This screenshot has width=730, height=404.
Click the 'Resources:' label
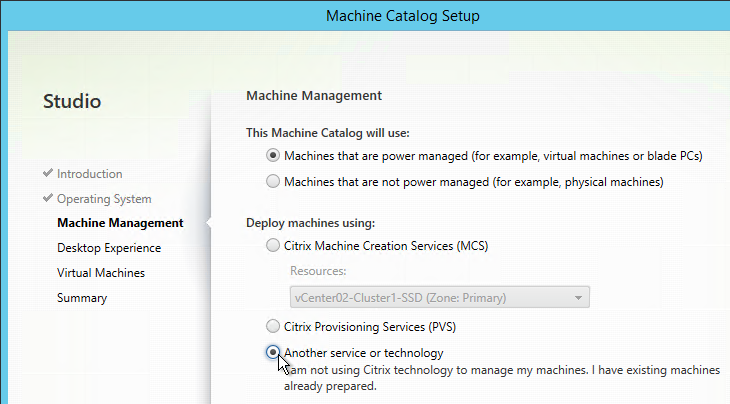point(318,271)
